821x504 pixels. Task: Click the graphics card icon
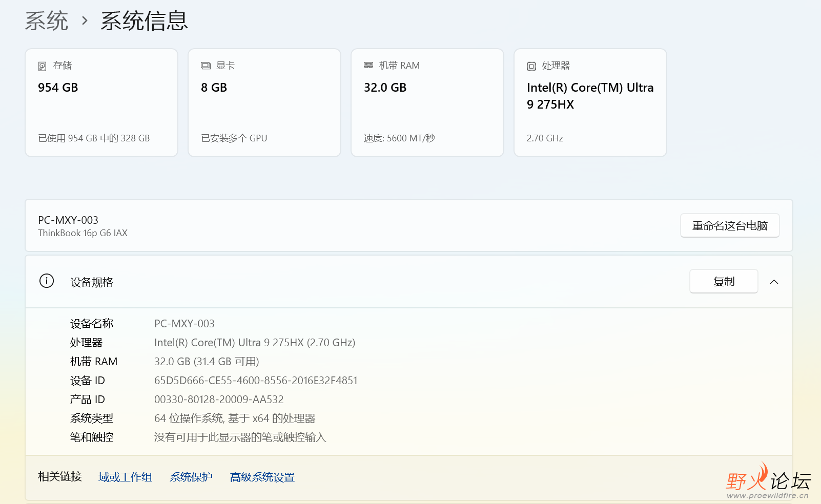pos(206,66)
